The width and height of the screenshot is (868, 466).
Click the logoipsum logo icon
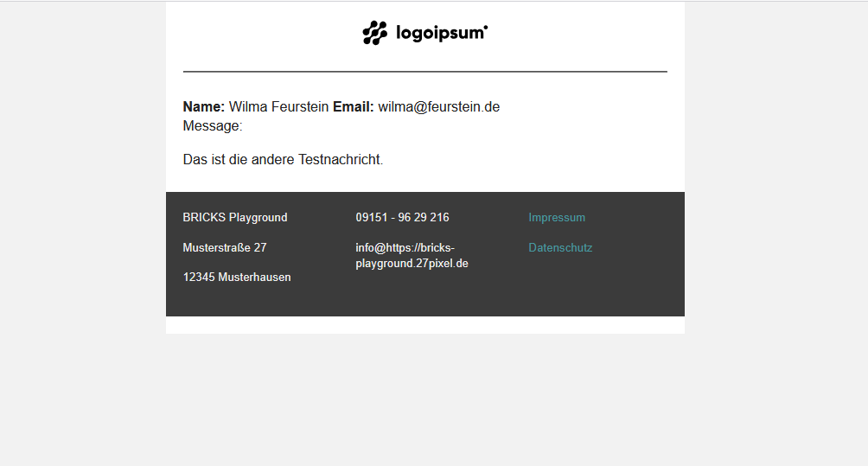374,33
